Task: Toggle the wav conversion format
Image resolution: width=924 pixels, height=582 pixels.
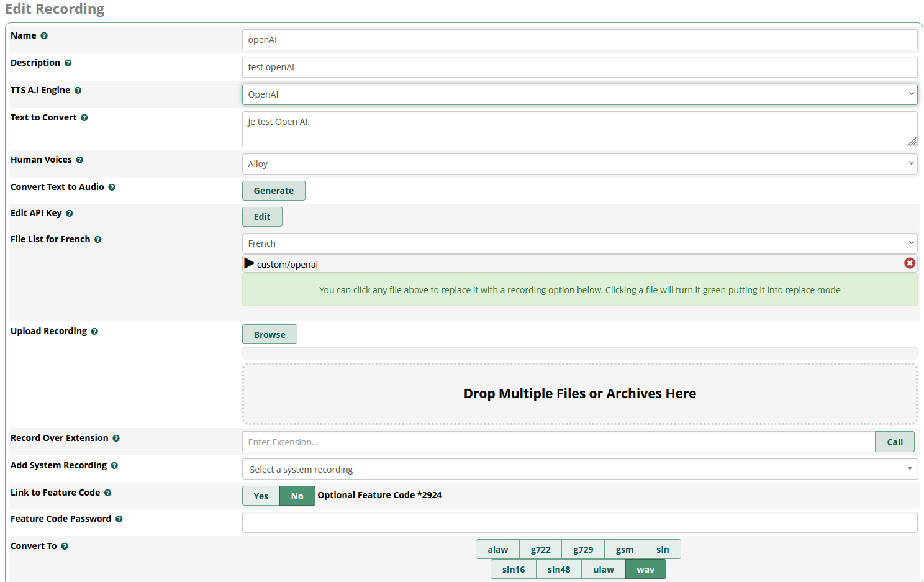Action: coord(646,569)
